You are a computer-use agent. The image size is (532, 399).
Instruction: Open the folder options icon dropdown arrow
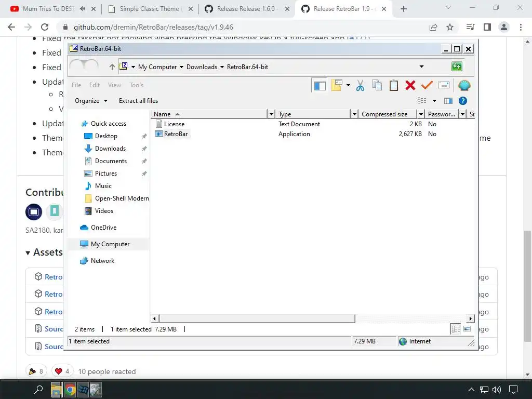(x=348, y=85)
